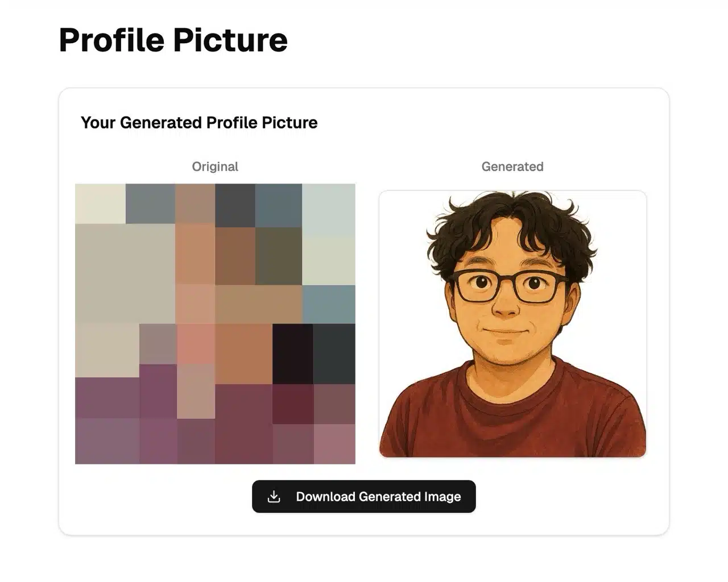This screenshot has height=582, width=728.
Task: Click the cartoon's smiling mouth
Action: click(505, 331)
